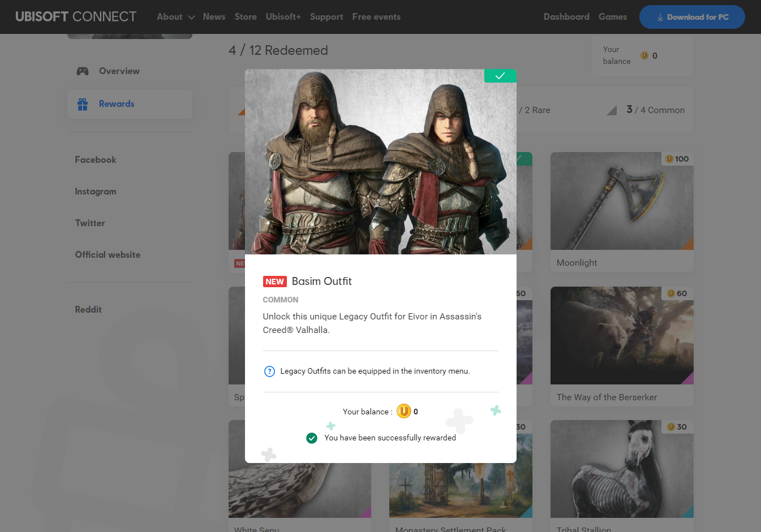Click the COMMON rarity label

[x=280, y=300]
